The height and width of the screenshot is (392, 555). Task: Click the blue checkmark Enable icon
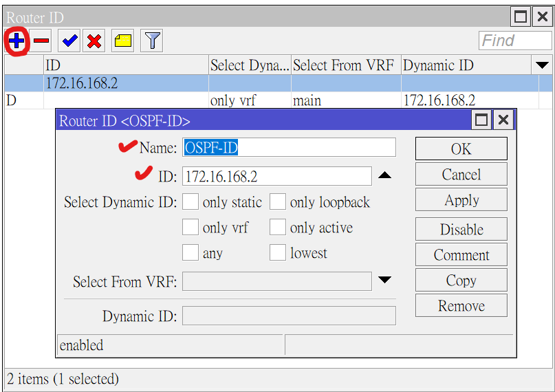[69, 41]
